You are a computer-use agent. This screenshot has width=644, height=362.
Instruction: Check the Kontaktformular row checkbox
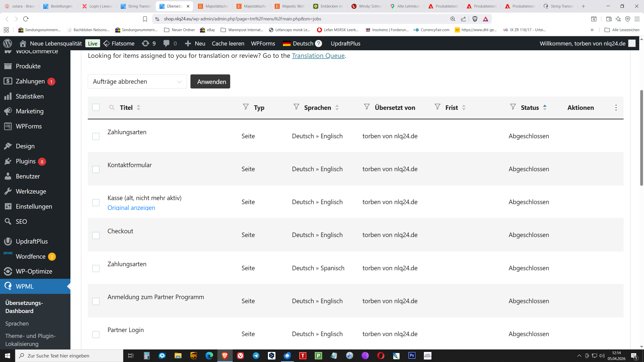96,169
